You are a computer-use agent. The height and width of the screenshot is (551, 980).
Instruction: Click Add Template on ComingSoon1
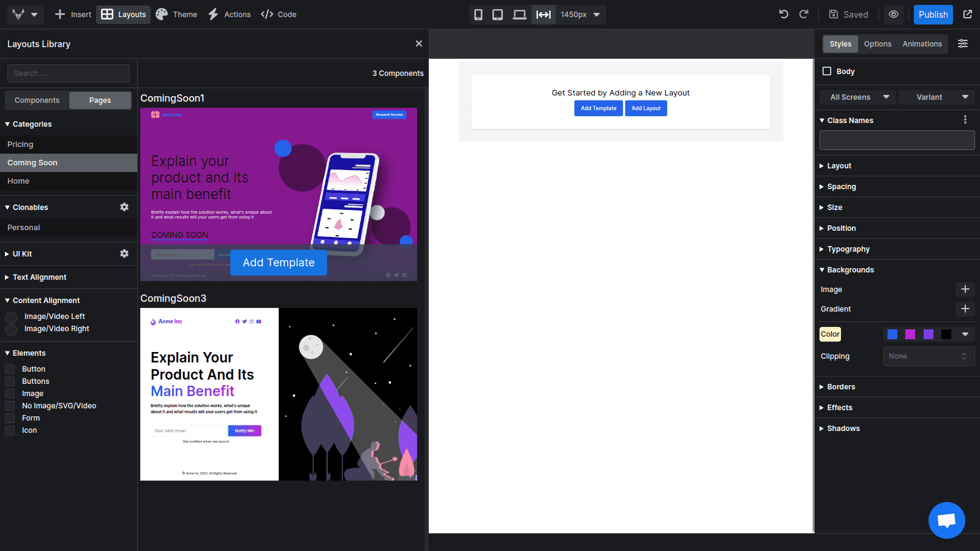tap(279, 263)
